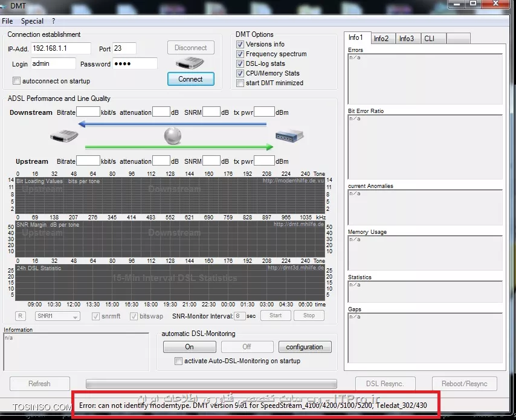Click the DMT title bar app icon
This screenshot has height=420, width=516.
tap(3, 5)
